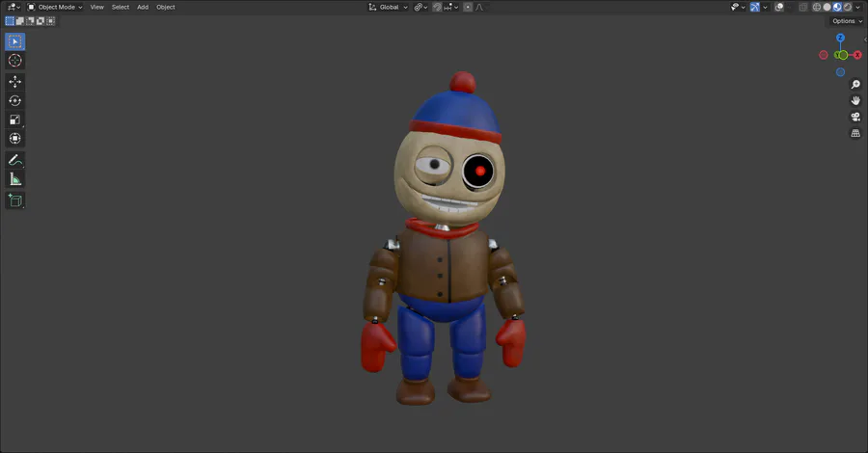The height and width of the screenshot is (453, 868).
Task: Activate the Measure ruler tool
Action: point(14,179)
